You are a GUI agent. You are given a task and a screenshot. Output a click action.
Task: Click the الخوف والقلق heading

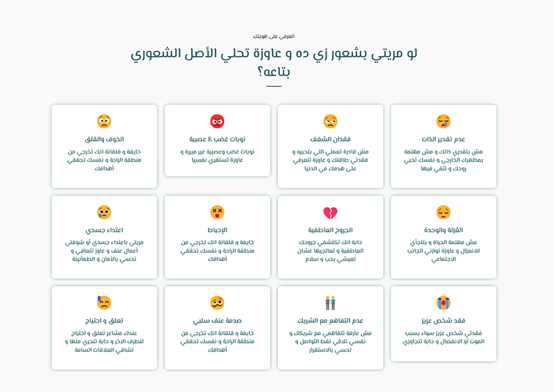click(x=104, y=139)
